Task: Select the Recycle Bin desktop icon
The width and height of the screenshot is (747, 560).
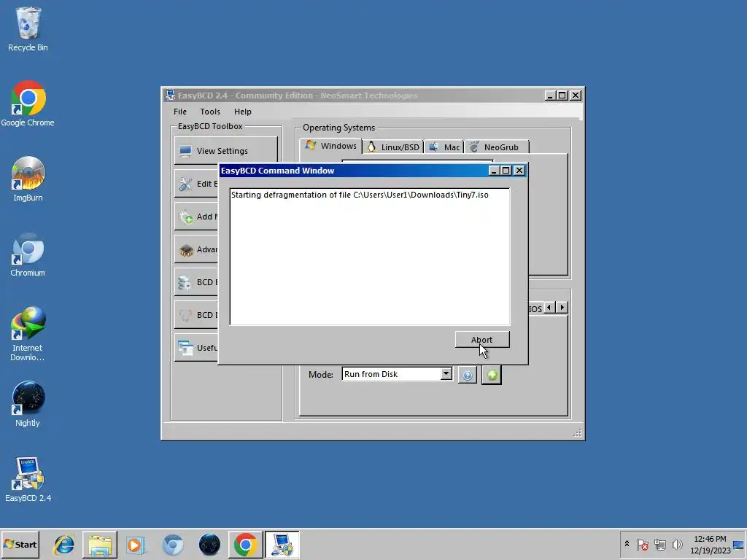Action: pos(28,29)
